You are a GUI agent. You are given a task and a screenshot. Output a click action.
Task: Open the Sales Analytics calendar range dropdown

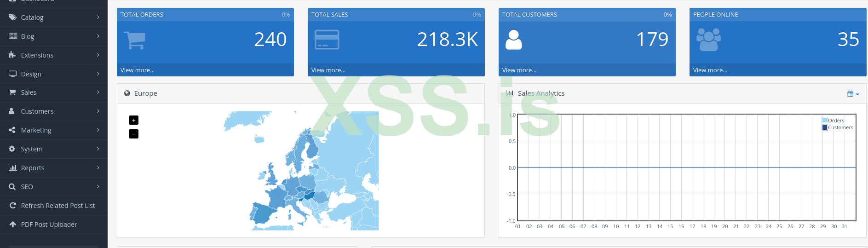point(853,94)
